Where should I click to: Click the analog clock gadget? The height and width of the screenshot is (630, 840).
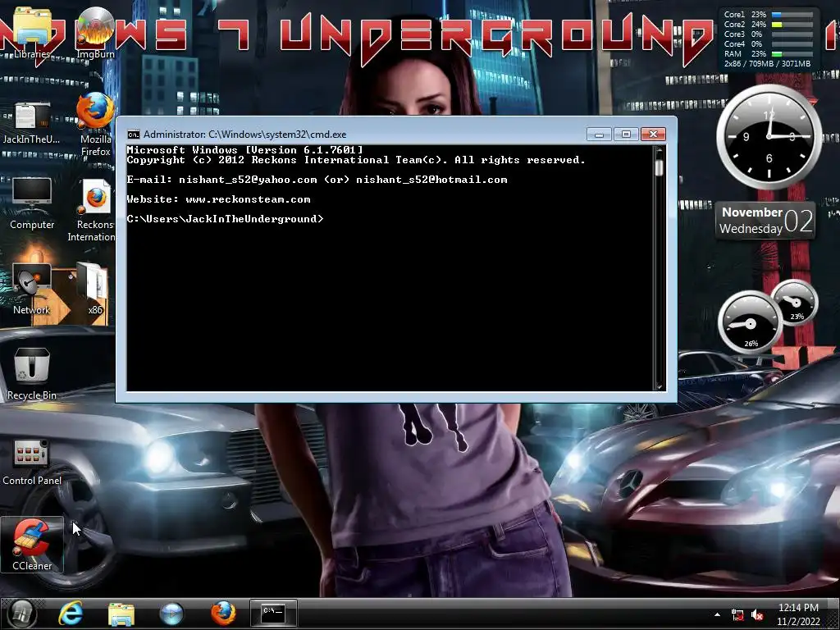tap(769, 137)
